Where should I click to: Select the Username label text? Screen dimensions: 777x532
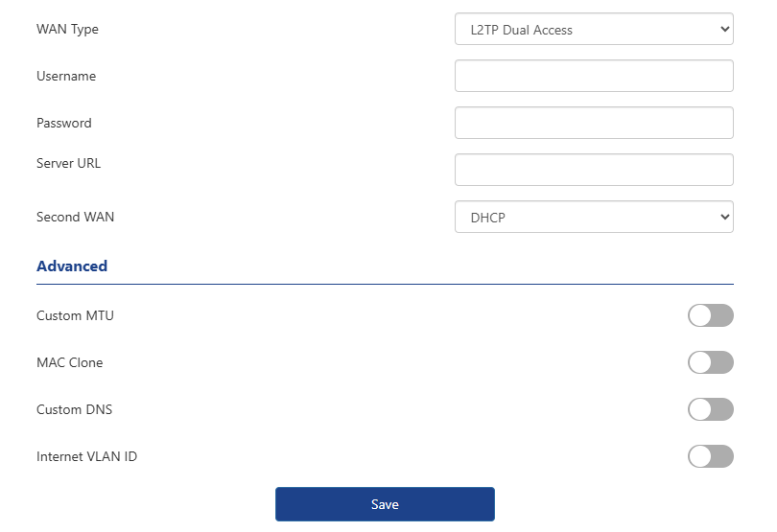[x=66, y=76]
